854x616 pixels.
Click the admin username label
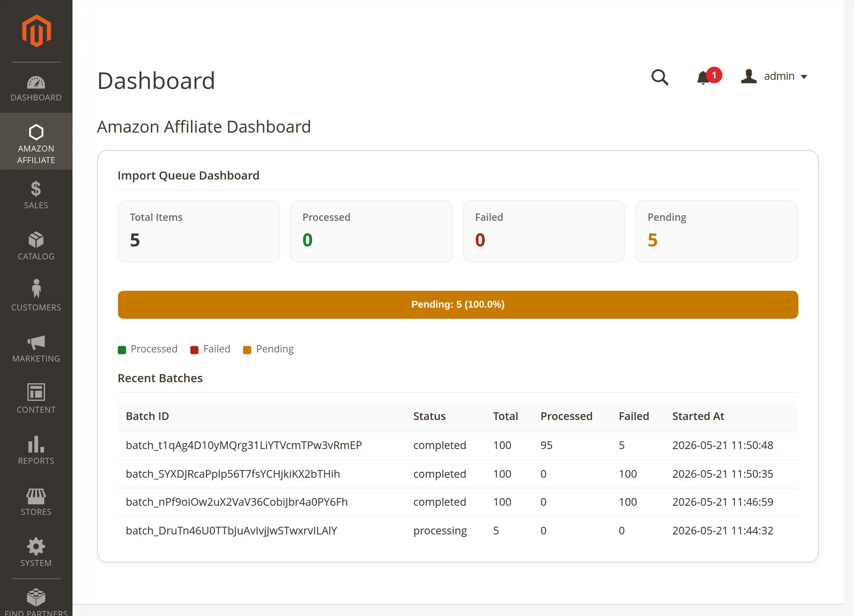tap(779, 76)
